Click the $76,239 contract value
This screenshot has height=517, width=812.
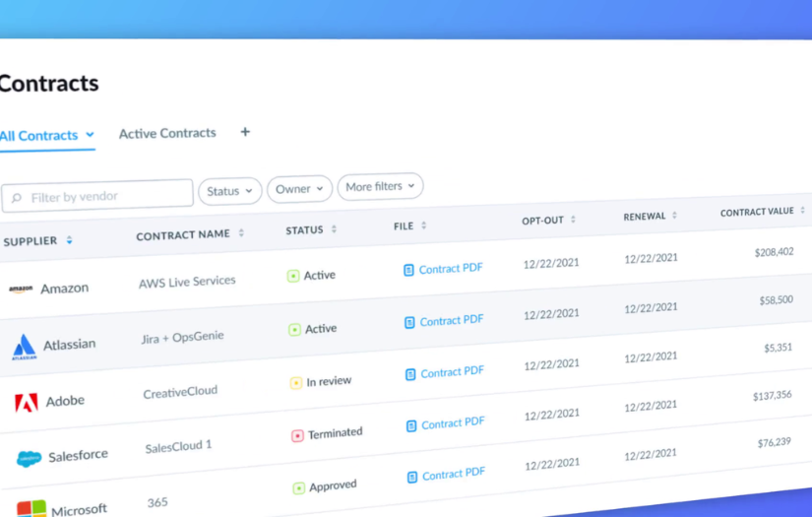coord(775,442)
